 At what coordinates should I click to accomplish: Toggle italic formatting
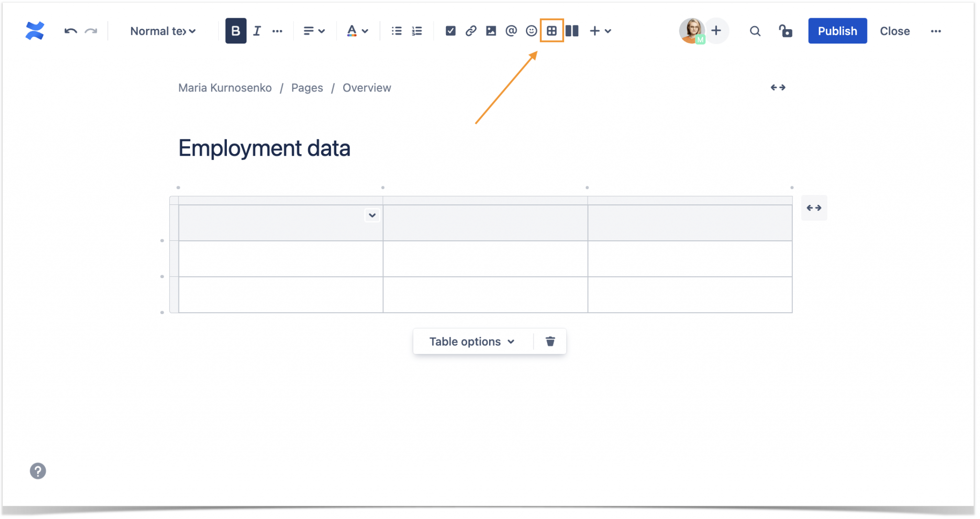tap(257, 31)
